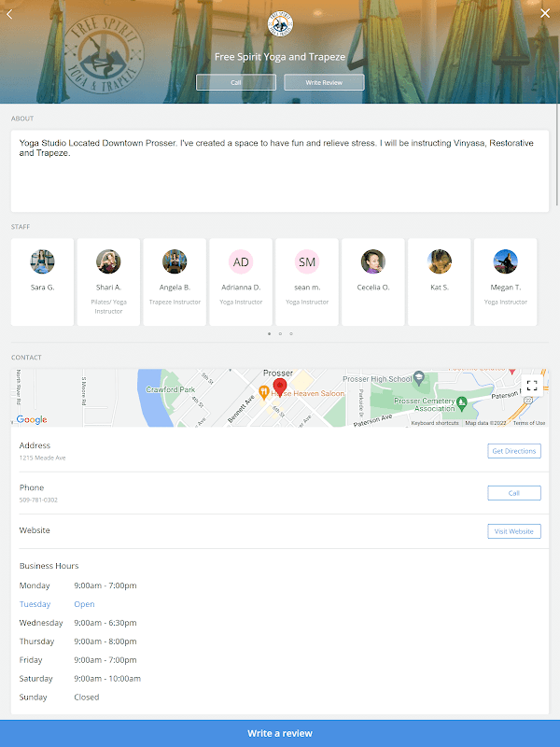Viewport: 560px width, 747px height.
Task: Click Horse Heaven Saloon restaurant marker
Action: pyautogui.click(x=264, y=392)
